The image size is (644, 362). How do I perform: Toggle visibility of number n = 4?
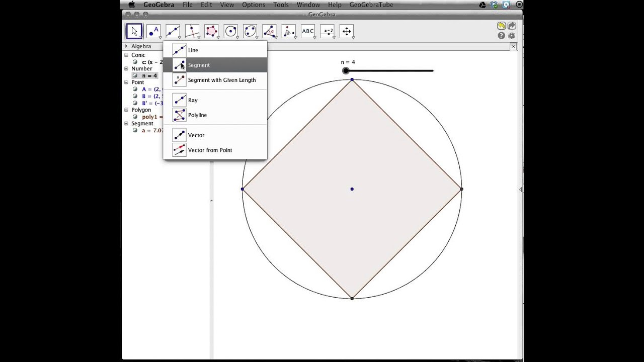[x=135, y=75]
